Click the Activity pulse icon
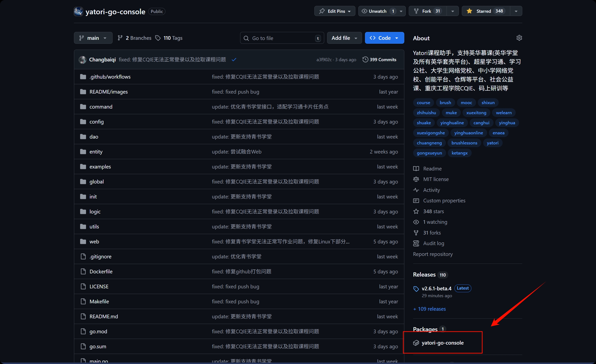The width and height of the screenshot is (596, 364). coord(416,190)
